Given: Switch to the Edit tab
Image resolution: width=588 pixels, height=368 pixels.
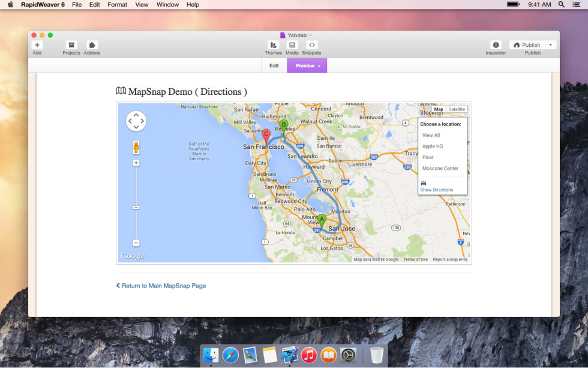Looking at the screenshot, I should coord(274,65).
